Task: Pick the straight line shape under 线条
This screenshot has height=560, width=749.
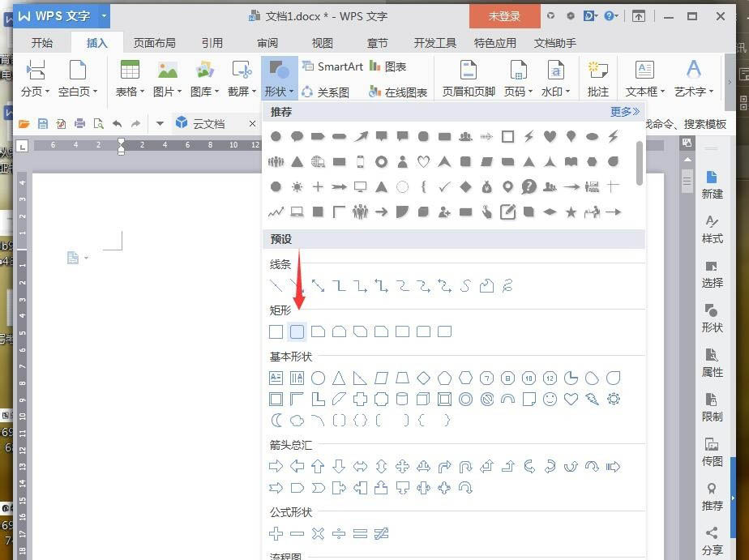Action: click(276, 285)
